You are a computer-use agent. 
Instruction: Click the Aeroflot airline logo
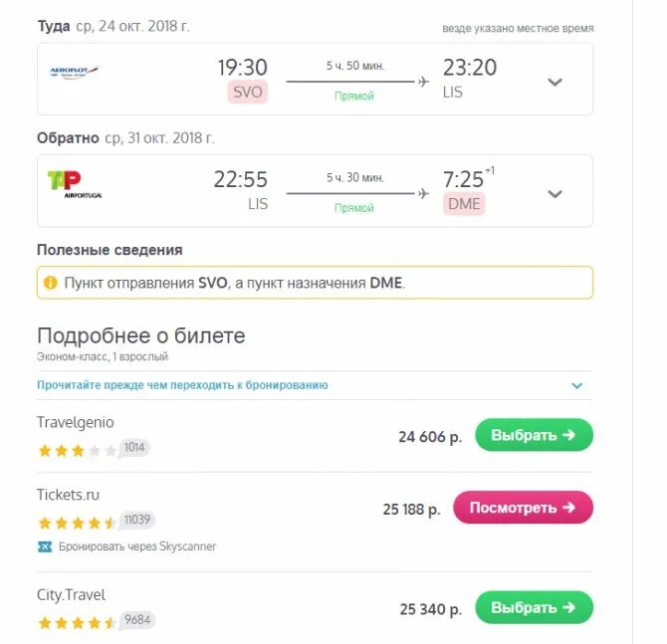tap(75, 72)
